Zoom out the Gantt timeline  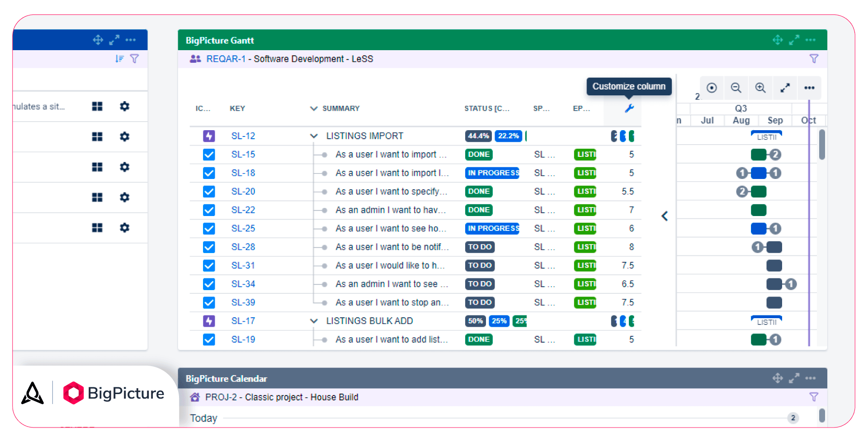click(x=736, y=88)
